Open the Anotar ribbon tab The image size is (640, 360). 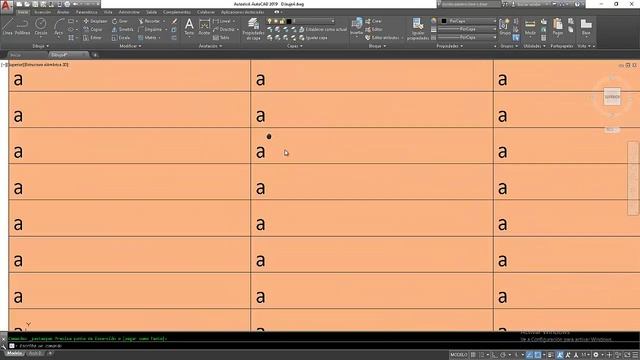63,12
